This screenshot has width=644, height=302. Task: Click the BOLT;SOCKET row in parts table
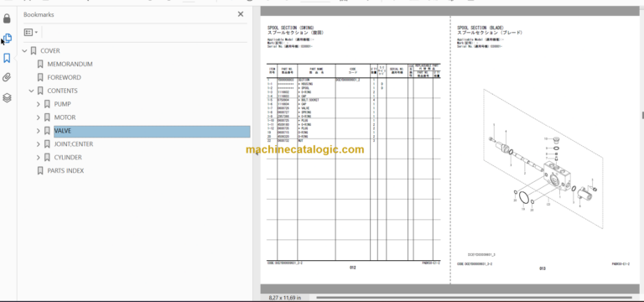pos(353,100)
